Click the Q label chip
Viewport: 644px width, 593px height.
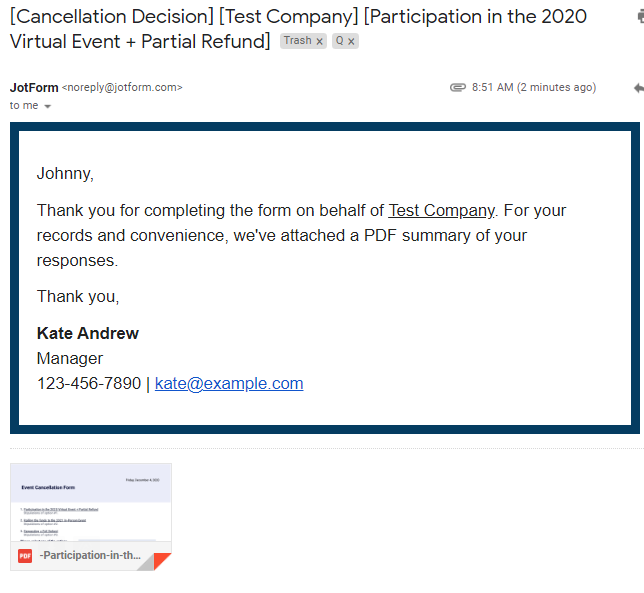(x=340, y=41)
